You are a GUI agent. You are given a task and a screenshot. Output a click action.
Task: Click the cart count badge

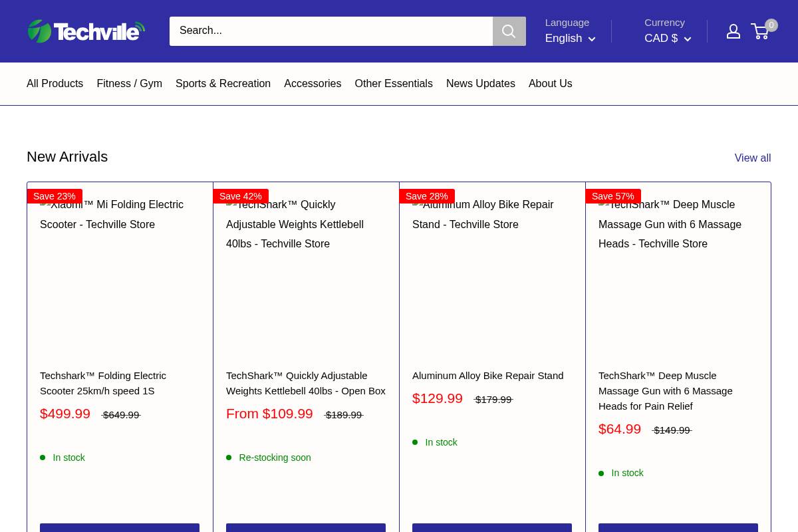click(771, 25)
